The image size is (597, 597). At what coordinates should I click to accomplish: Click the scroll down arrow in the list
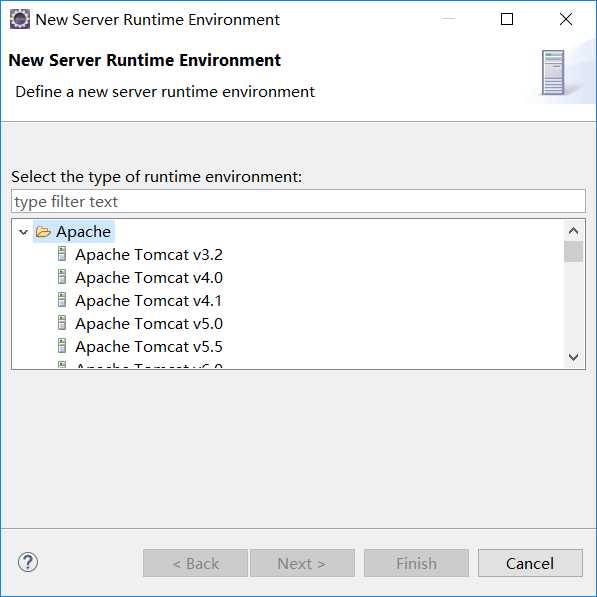[573, 357]
